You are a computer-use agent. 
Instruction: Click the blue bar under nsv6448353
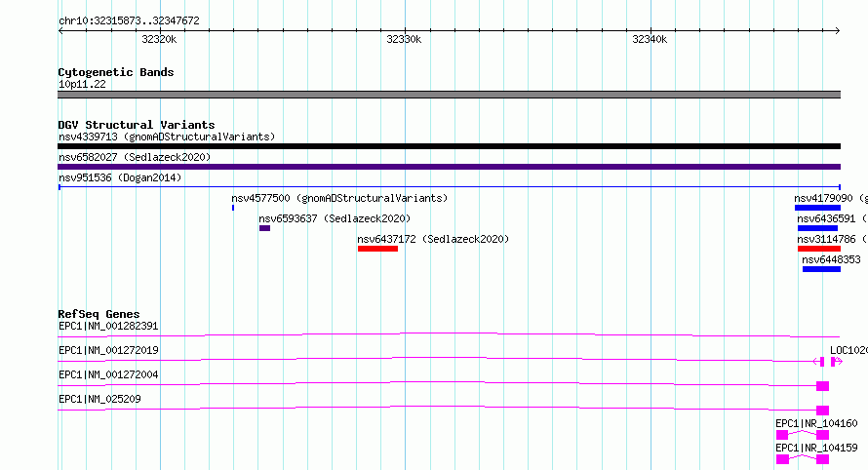821,269
